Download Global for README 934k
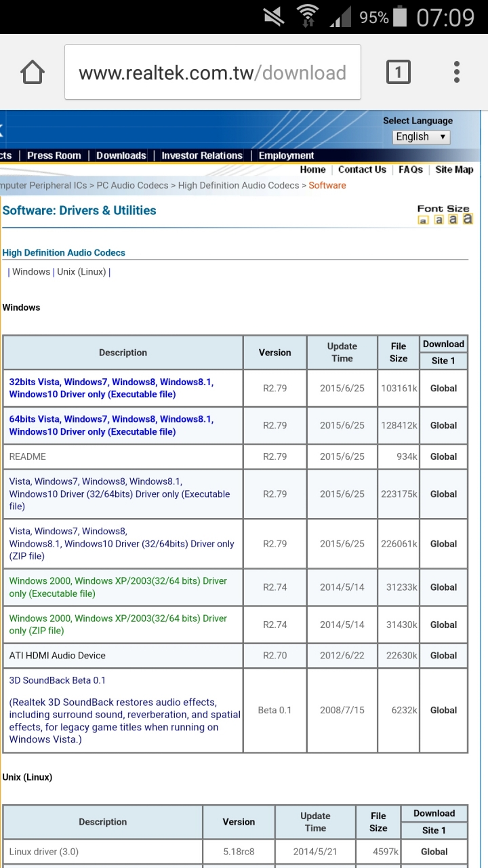This screenshot has width=488, height=868. tap(443, 456)
